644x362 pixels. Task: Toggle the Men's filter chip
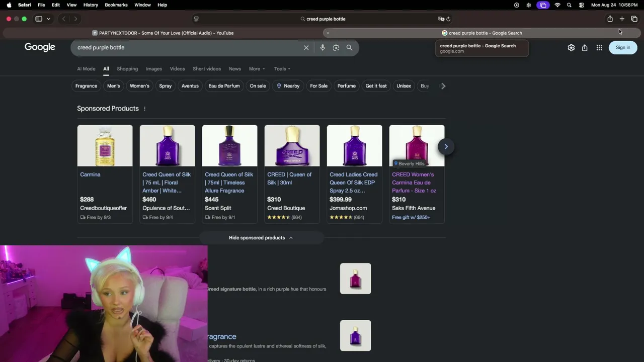(x=114, y=86)
